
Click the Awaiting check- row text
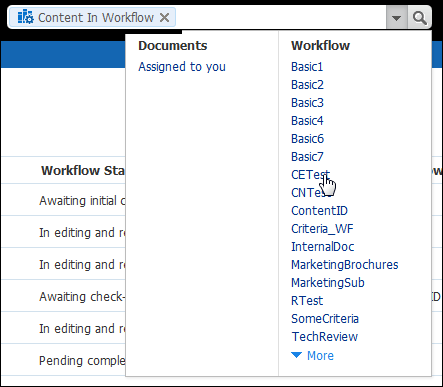point(82,297)
